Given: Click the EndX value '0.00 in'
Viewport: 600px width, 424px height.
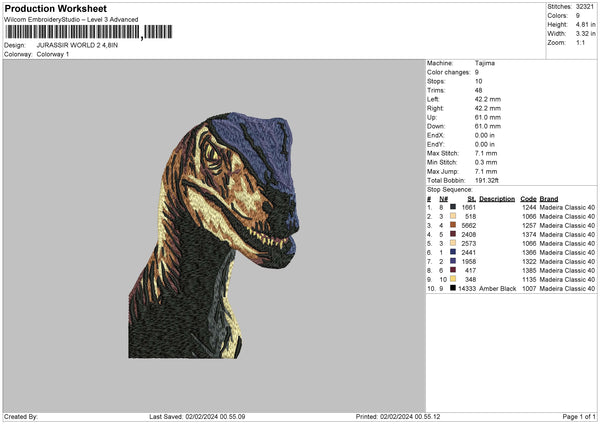Looking at the screenshot, I should coord(484,135).
